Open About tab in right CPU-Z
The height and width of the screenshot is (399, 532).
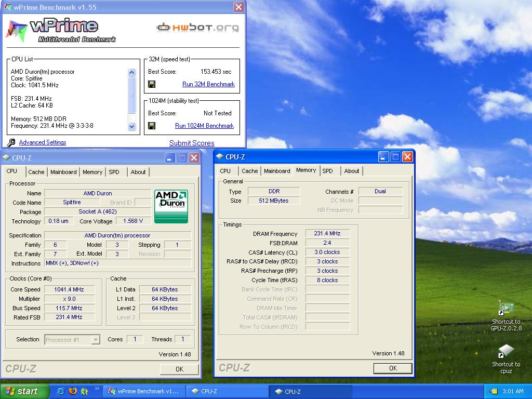pos(352,171)
